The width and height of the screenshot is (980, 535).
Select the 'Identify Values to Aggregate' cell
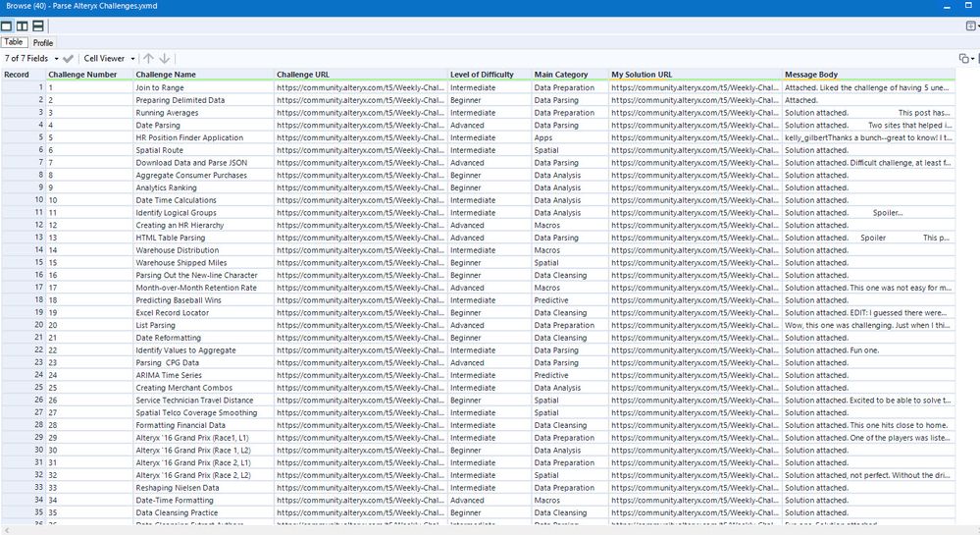(204, 350)
